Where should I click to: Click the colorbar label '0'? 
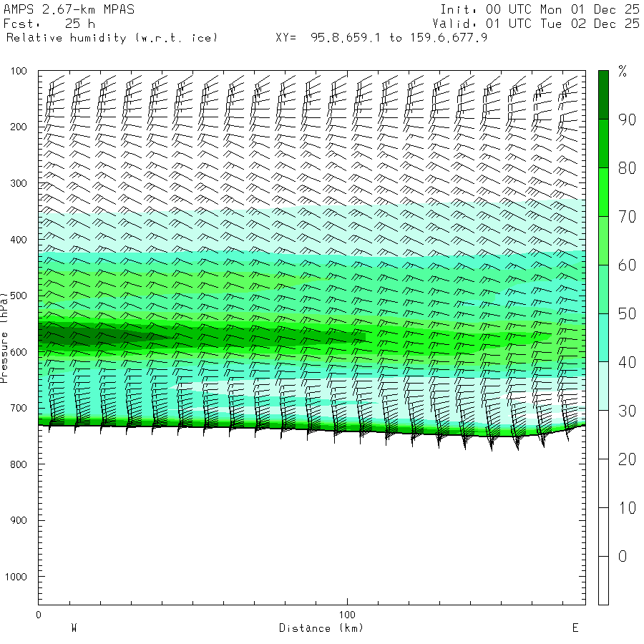click(623, 557)
